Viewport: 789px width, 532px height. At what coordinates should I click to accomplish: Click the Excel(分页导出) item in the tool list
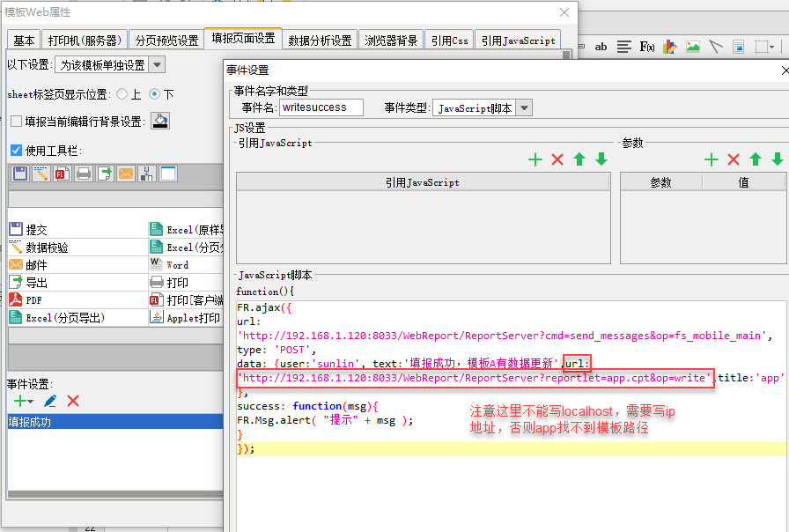point(78,318)
